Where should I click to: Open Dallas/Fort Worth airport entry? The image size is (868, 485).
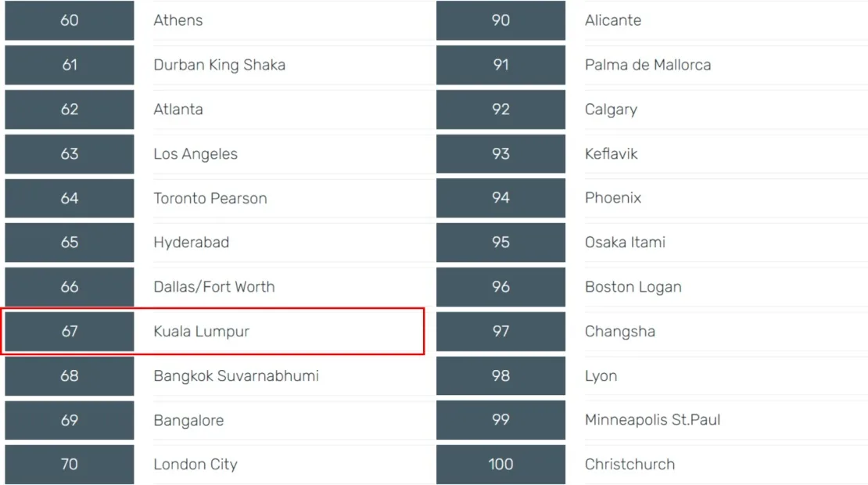[x=214, y=287]
